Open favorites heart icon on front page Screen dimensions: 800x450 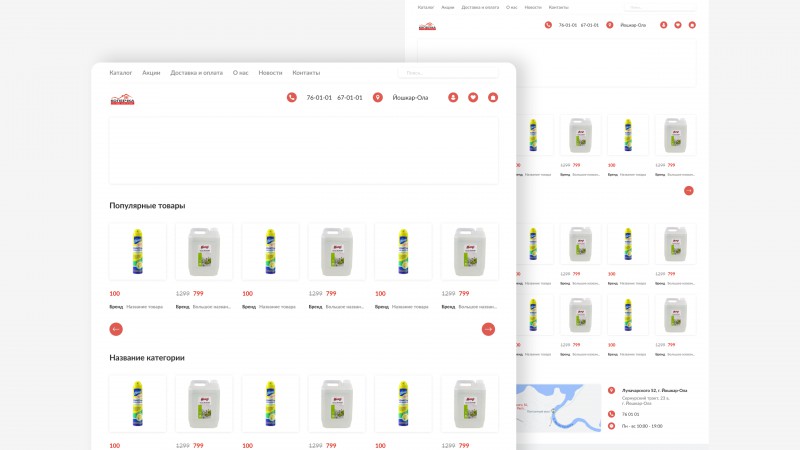(x=473, y=97)
